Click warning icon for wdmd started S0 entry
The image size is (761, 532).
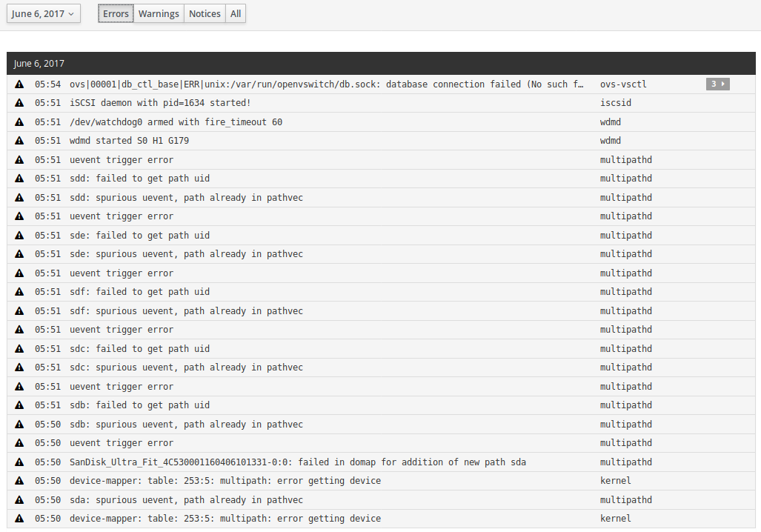click(x=19, y=141)
